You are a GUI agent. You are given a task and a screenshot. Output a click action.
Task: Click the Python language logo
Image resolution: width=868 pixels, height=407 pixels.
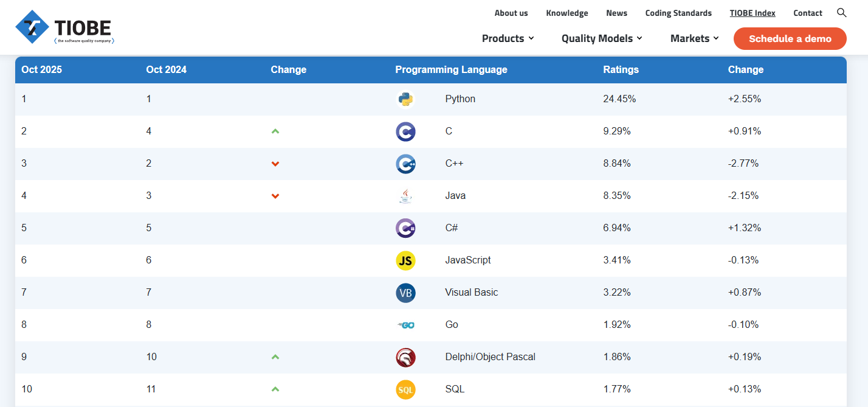tap(405, 99)
